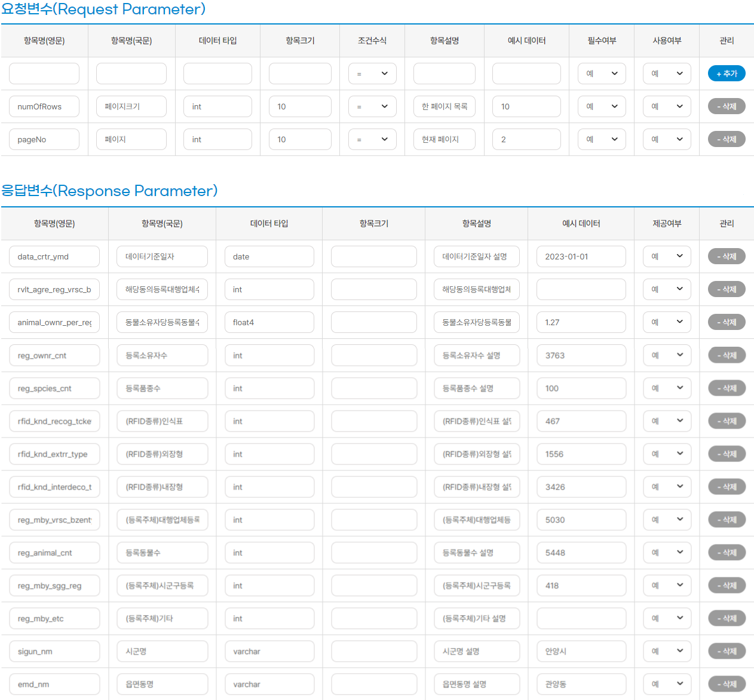The height and width of the screenshot is (700, 754).
Task: Click the pageNo name field
Action: 44,139
